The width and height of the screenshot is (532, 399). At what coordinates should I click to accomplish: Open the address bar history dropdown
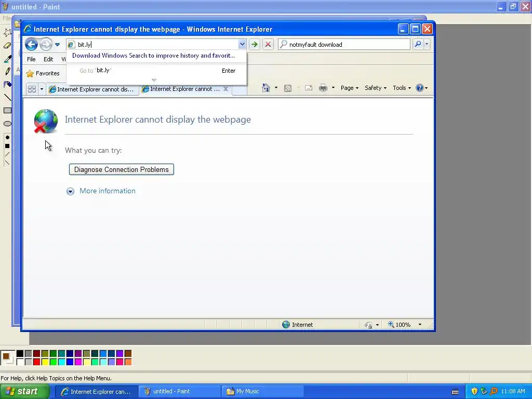click(242, 44)
